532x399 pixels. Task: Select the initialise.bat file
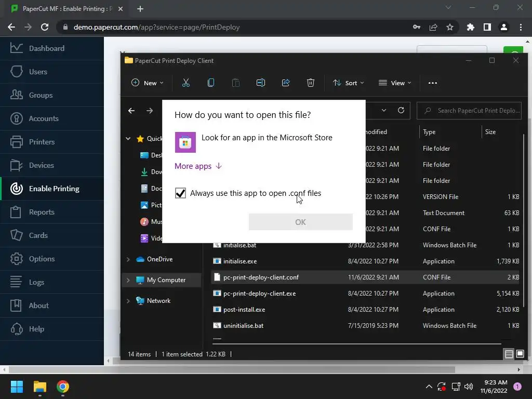(365, 246)
